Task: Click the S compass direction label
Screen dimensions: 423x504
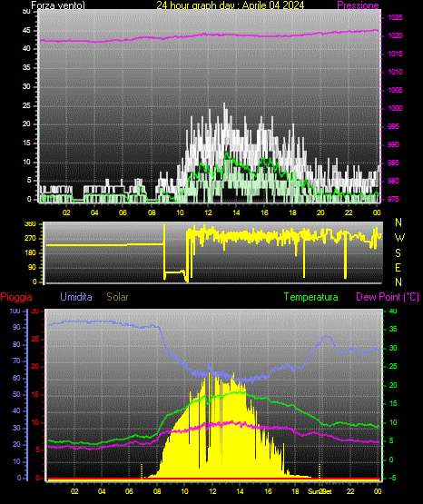Action: [398, 253]
